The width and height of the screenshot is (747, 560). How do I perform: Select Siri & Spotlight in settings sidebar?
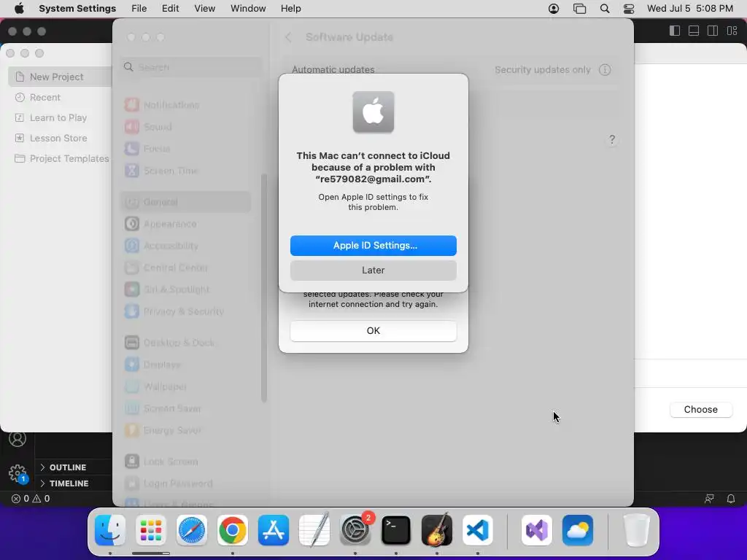185,289
